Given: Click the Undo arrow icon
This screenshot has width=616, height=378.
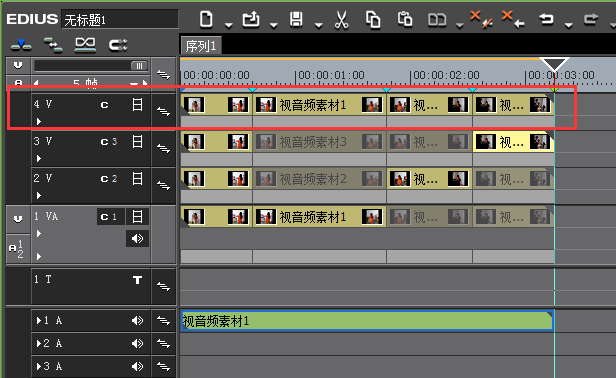Looking at the screenshot, I should point(546,19).
